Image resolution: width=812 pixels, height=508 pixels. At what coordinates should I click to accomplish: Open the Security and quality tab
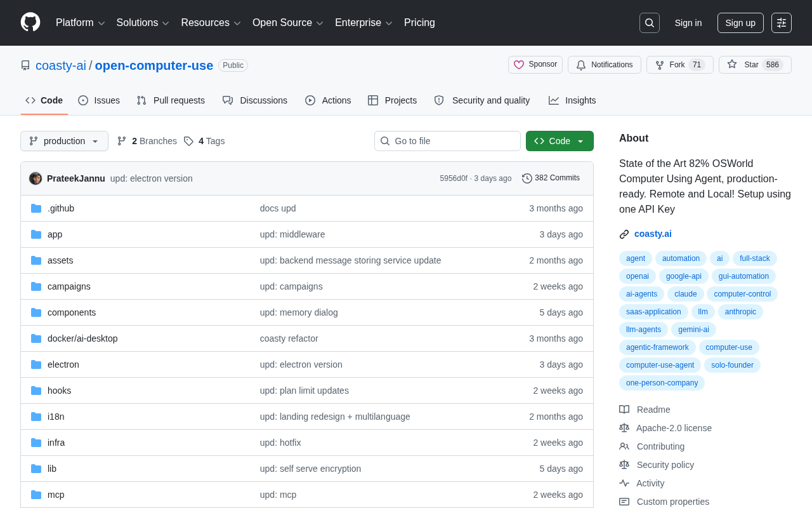tap(482, 100)
